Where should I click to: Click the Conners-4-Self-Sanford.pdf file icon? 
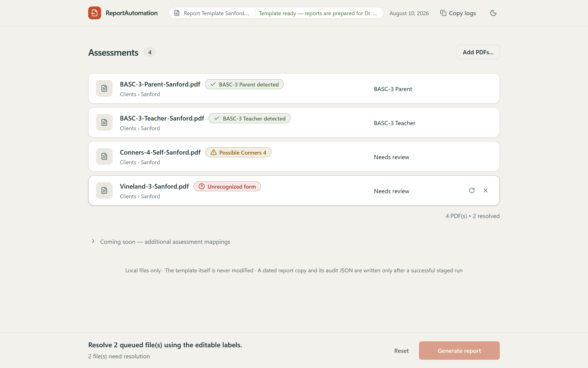[104, 156]
